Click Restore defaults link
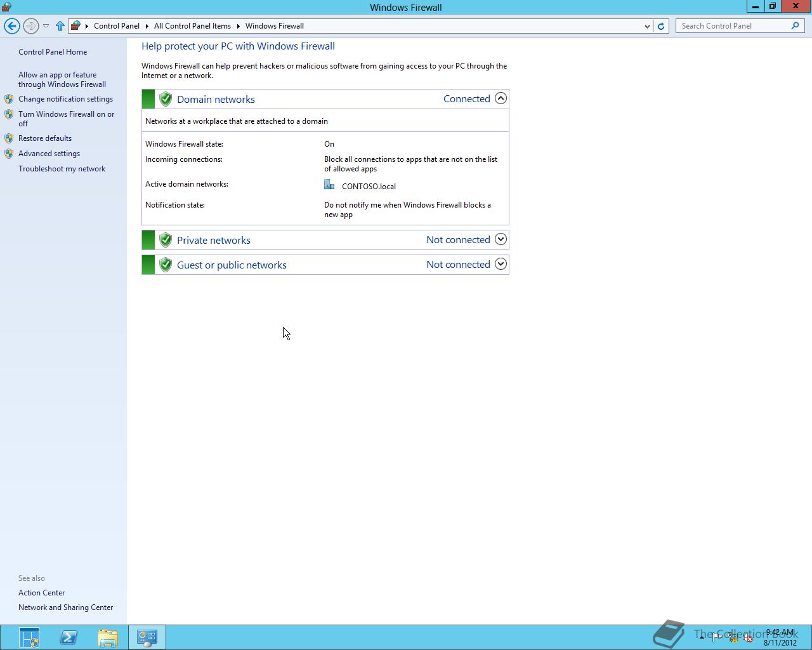812x650 pixels. coord(45,138)
